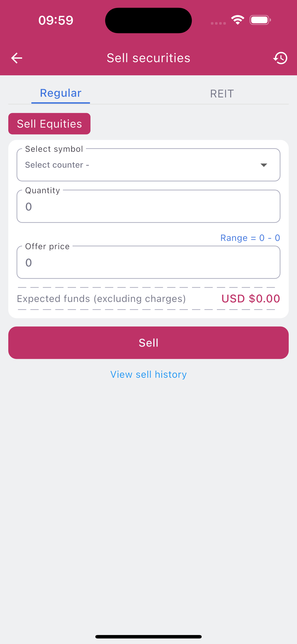Open the View sell history link

tap(148, 375)
